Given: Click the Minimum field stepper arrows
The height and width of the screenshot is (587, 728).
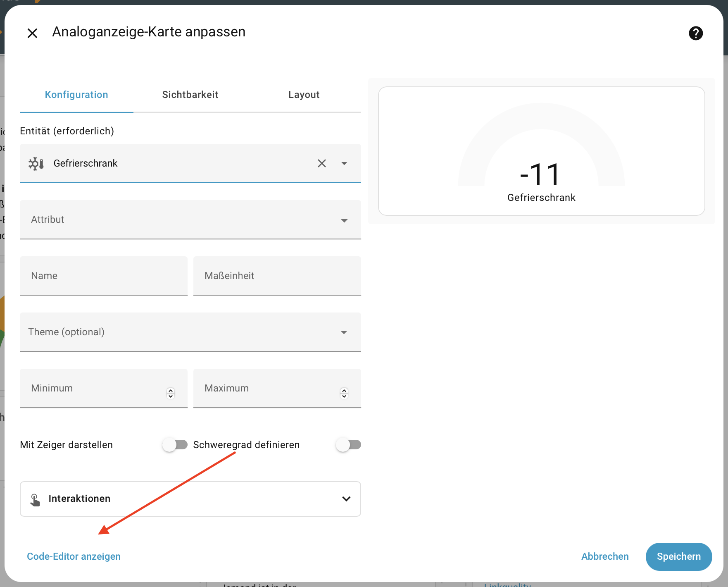Looking at the screenshot, I should point(171,393).
